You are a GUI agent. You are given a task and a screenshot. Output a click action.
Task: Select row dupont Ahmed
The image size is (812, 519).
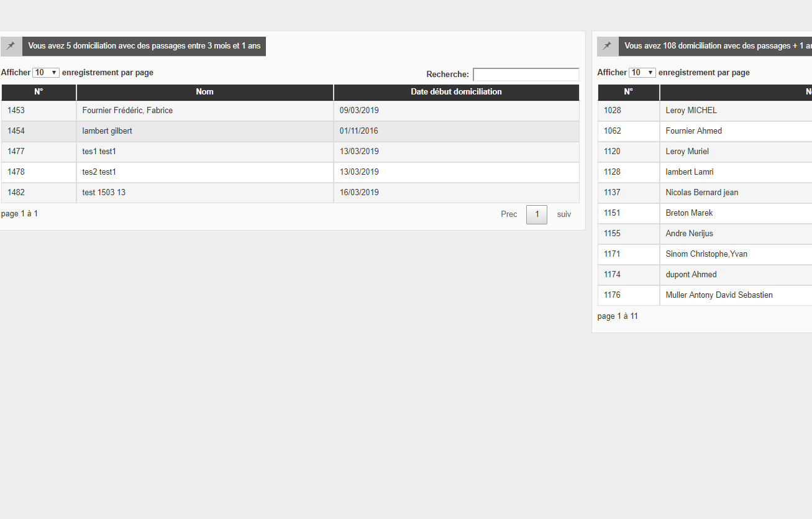705,275
